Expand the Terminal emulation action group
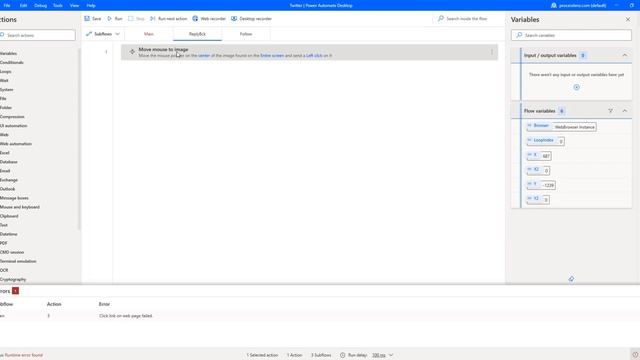The width and height of the screenshot is (640, 360). tap(18, 261)
